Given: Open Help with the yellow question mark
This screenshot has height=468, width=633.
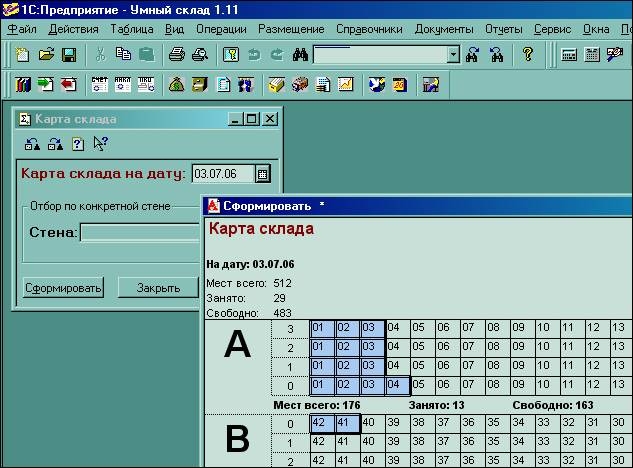Looking at the screenshot, I should (x=528, y=55).
